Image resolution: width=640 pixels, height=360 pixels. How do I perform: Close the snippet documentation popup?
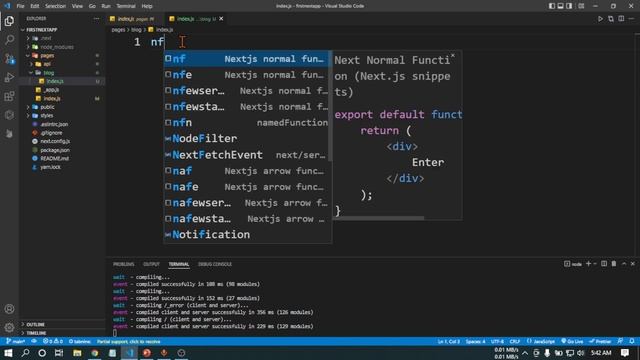pos(453,55)
